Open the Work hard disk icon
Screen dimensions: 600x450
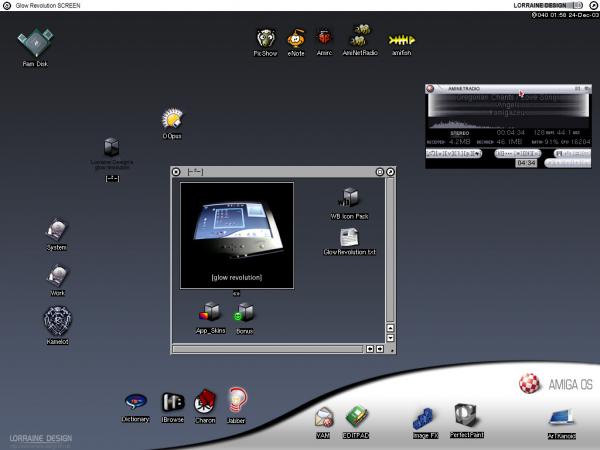(x=57, y=276)
